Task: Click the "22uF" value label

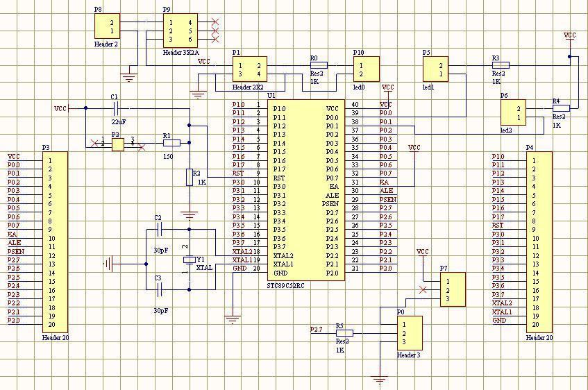Action: [x=119, y=122]
